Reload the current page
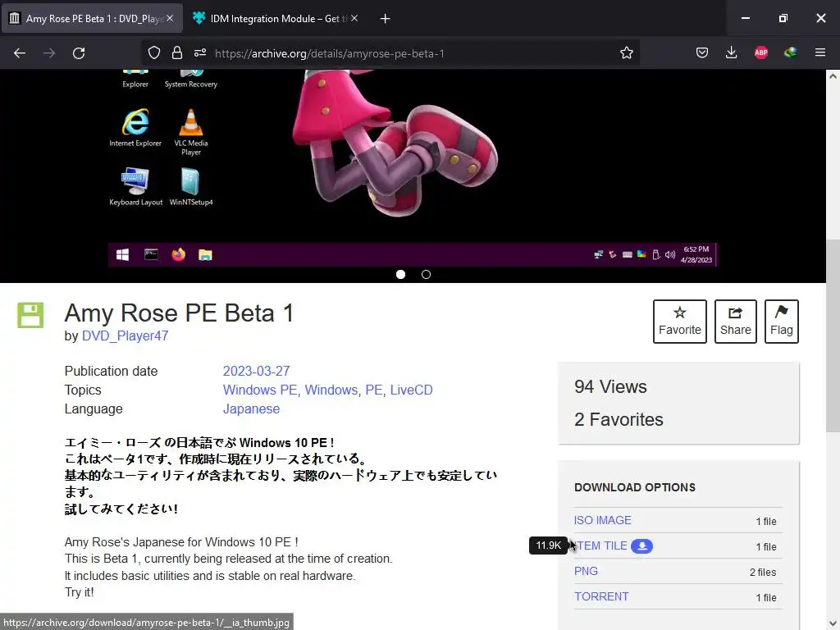This screenshot has width=840, height=630. pyautogui.click(x=79, y=53)
